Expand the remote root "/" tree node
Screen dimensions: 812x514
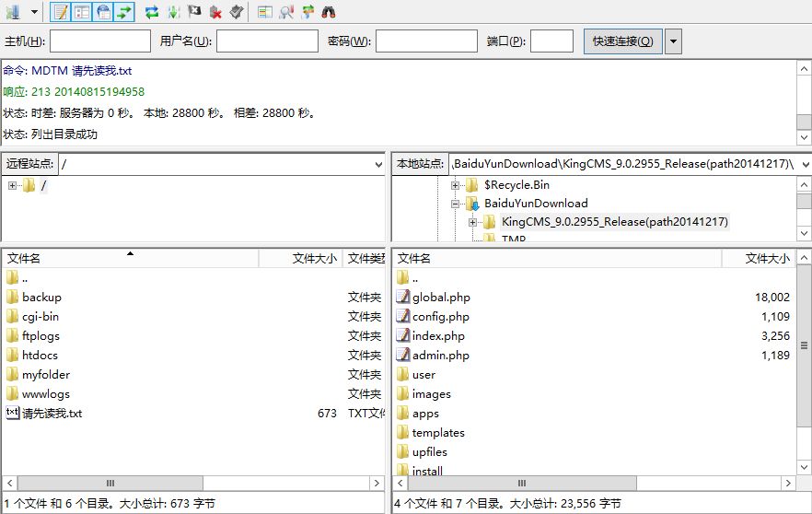13,185
